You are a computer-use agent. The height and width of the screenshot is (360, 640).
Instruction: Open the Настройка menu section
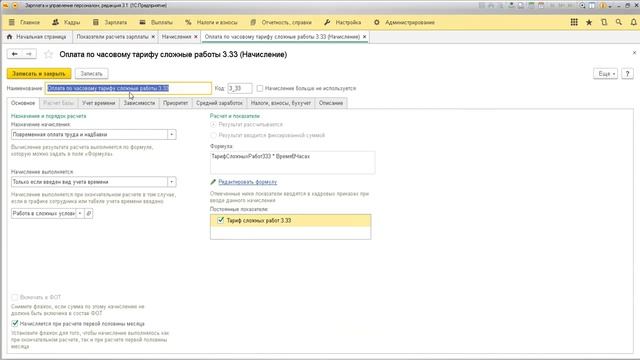pos(348,22)
